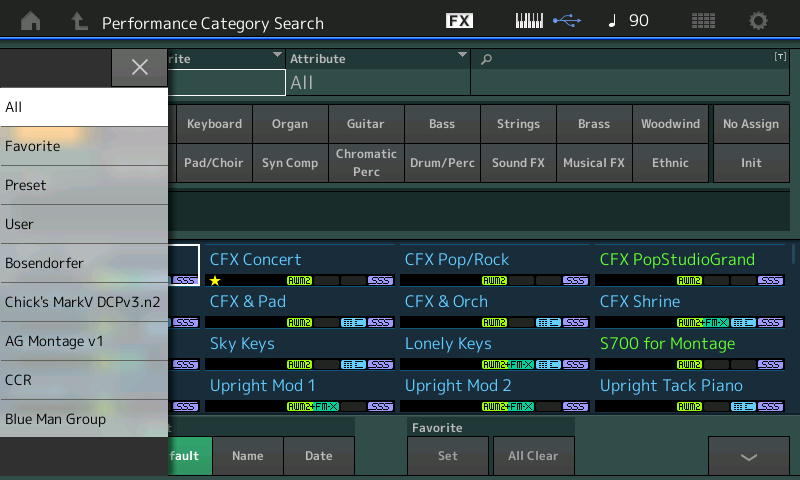Select AG Montage v1 library
Screen dimensions: 800x480
coord(84,341)
